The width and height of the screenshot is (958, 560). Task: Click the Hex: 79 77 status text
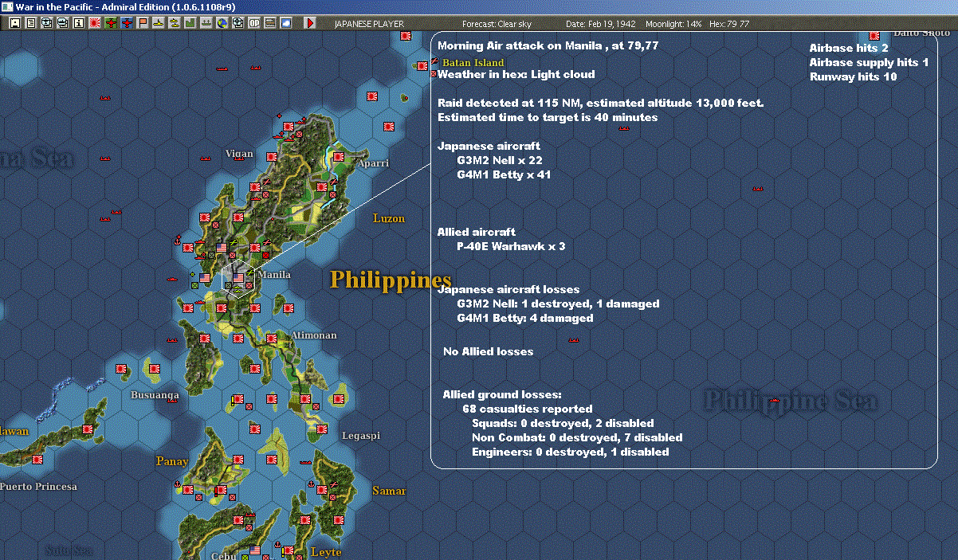(728, 24)
